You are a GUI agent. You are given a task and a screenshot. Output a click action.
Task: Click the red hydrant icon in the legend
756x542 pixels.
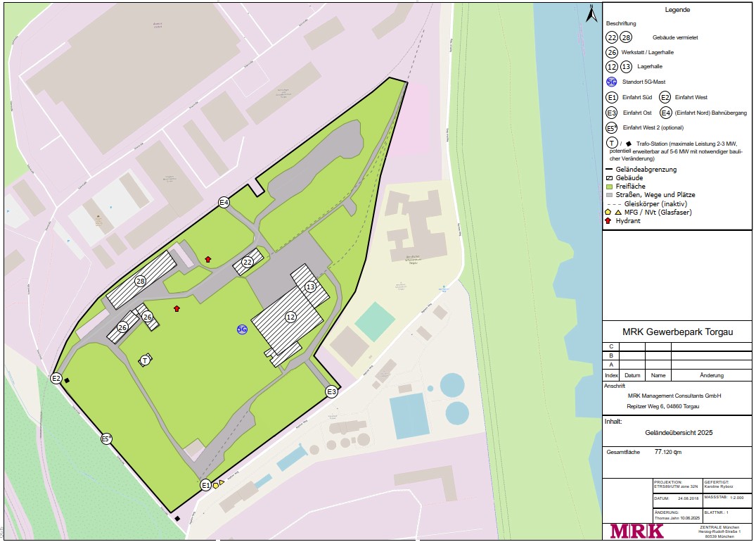(x=608, y=221)
